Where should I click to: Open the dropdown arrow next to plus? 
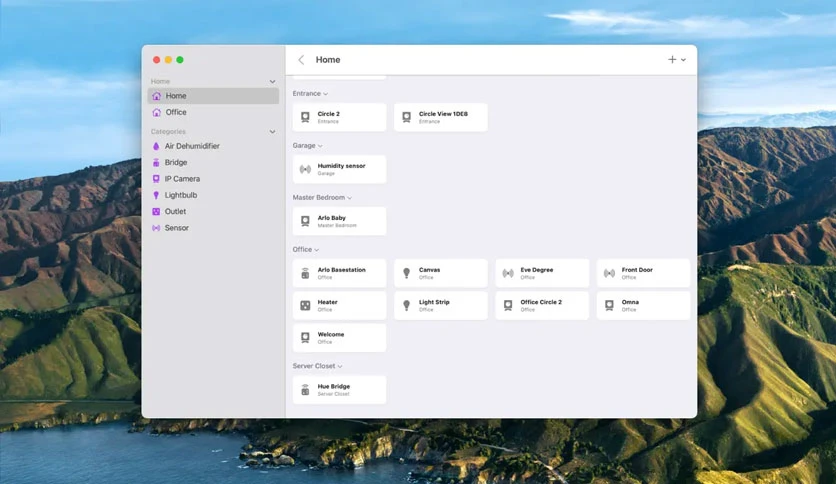click(x=683, y=60)
